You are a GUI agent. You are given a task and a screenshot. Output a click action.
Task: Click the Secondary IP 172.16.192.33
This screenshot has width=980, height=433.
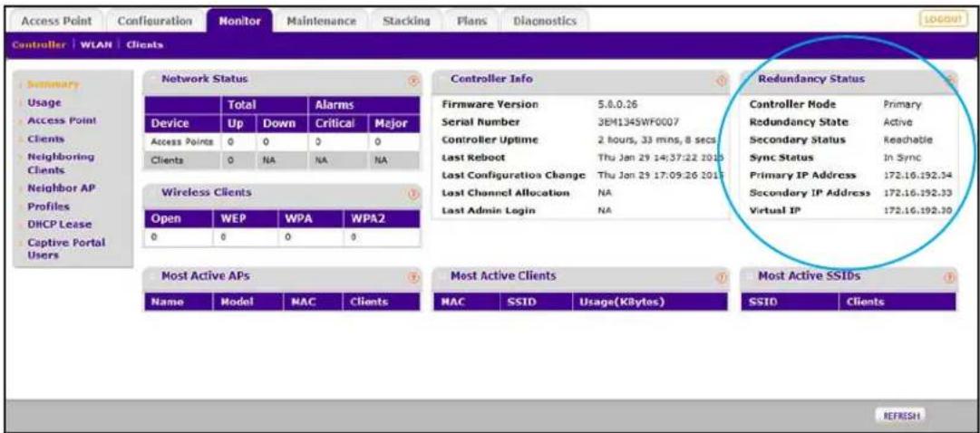pos(917,193)
